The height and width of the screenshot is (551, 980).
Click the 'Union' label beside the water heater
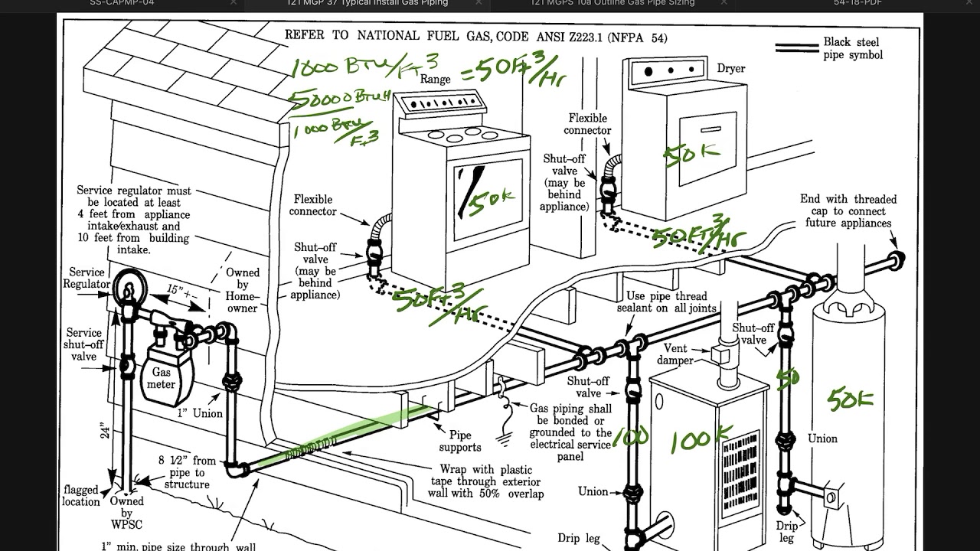[822, 439]
